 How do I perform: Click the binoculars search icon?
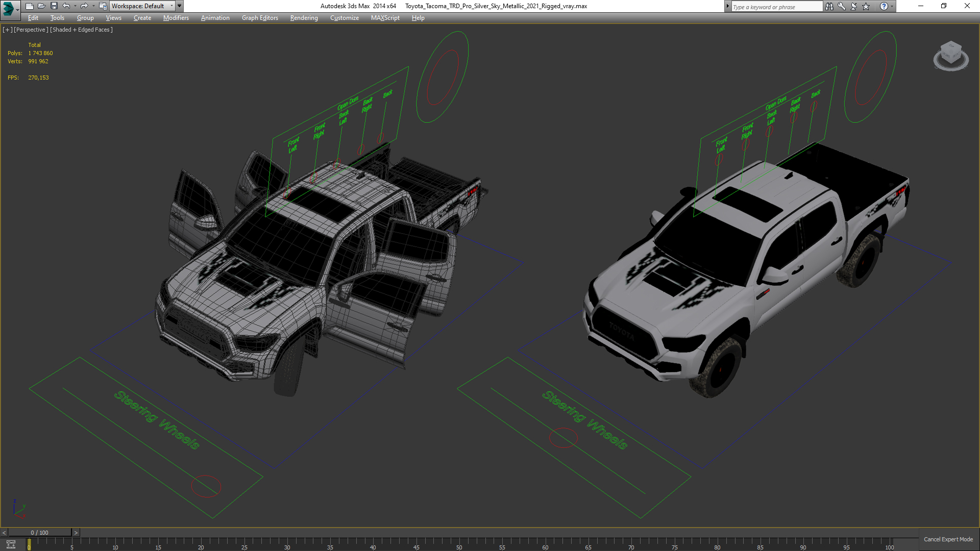click(829, 6)
